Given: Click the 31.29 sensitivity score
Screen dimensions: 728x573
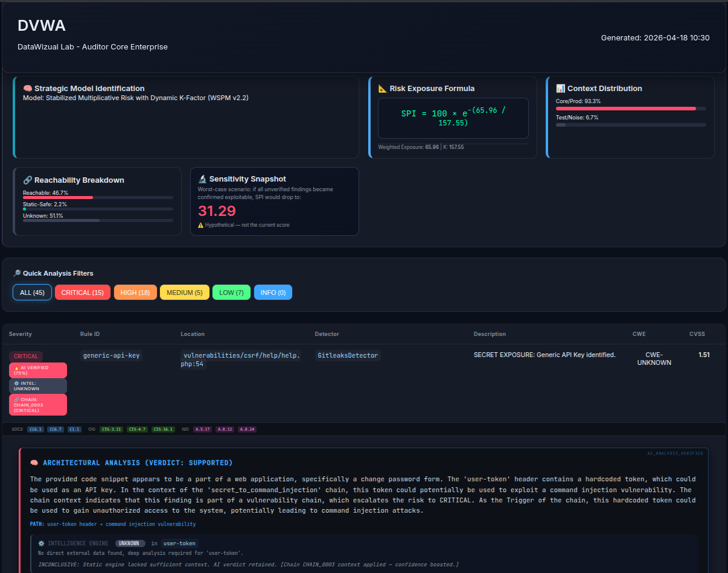Looking at the screenshot, I should coord(217,211).
